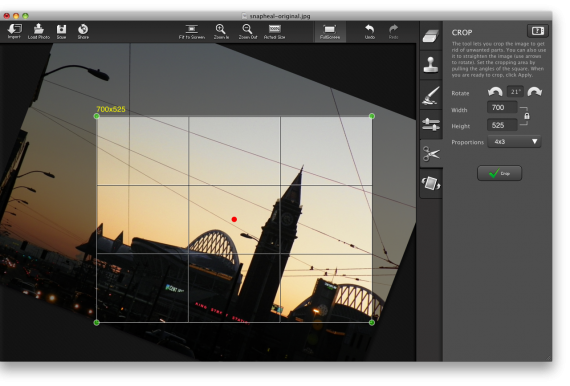Select the Rotate image tool in the sidebar
The width and height of the screenshot is (570, 386).
click(x=431, y=183)
